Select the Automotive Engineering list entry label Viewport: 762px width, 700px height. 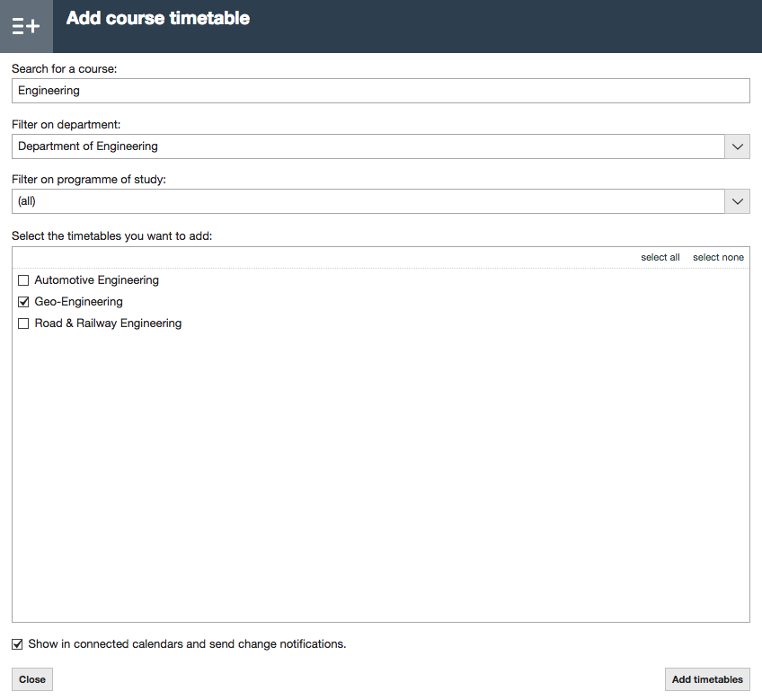(x=96, y=279)
